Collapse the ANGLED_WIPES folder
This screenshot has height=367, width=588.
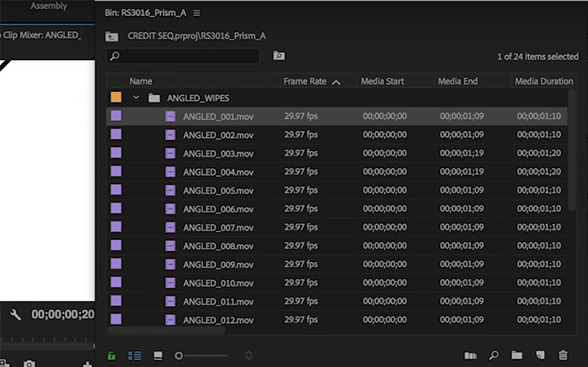[136, 98]
